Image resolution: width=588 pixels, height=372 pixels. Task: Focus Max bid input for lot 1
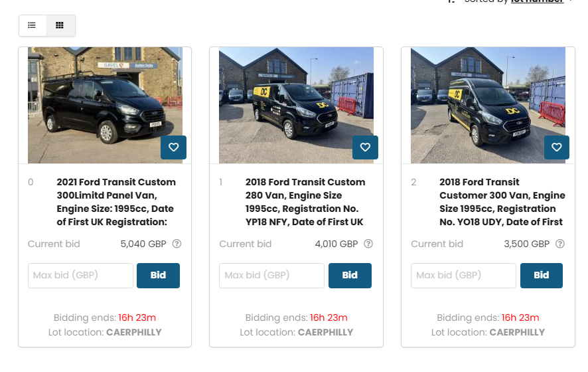pyautogui.click(x=272, y=275)
